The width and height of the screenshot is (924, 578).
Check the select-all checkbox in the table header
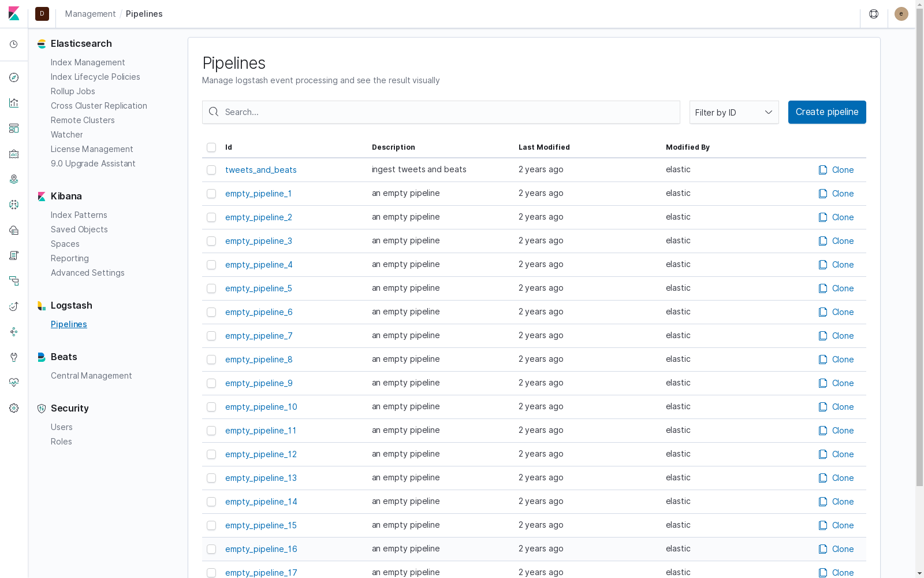point(211,147)
